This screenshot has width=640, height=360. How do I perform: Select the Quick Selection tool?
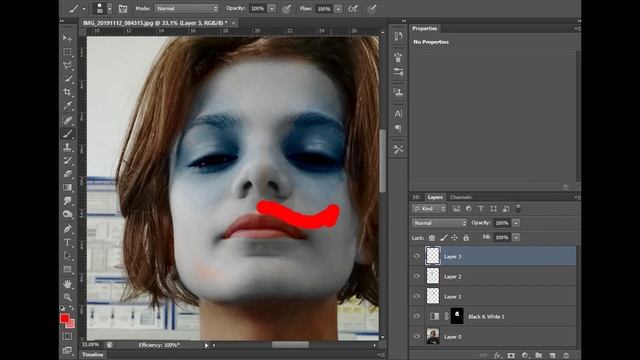point(67,79)
